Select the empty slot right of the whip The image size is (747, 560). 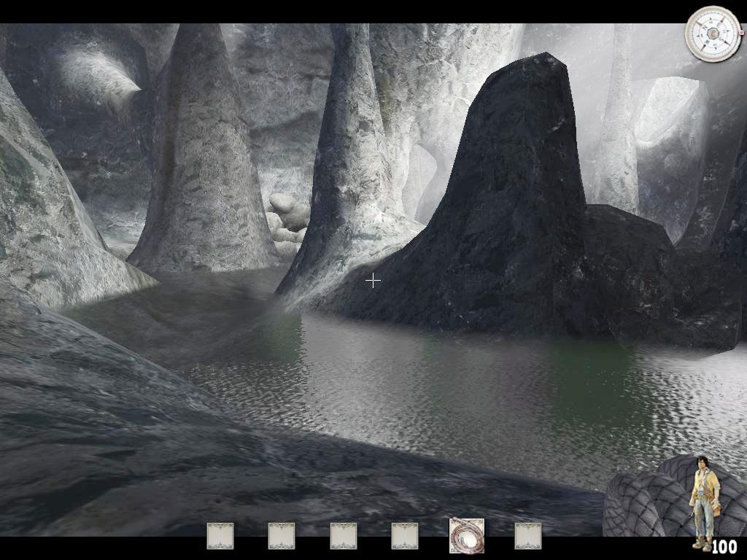coord(528,536)
